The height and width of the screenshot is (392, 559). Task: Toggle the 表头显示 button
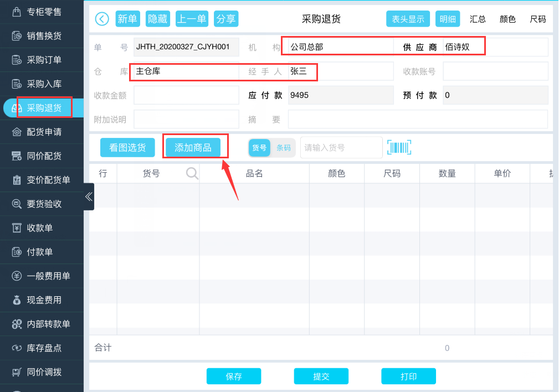click(408, 19)
